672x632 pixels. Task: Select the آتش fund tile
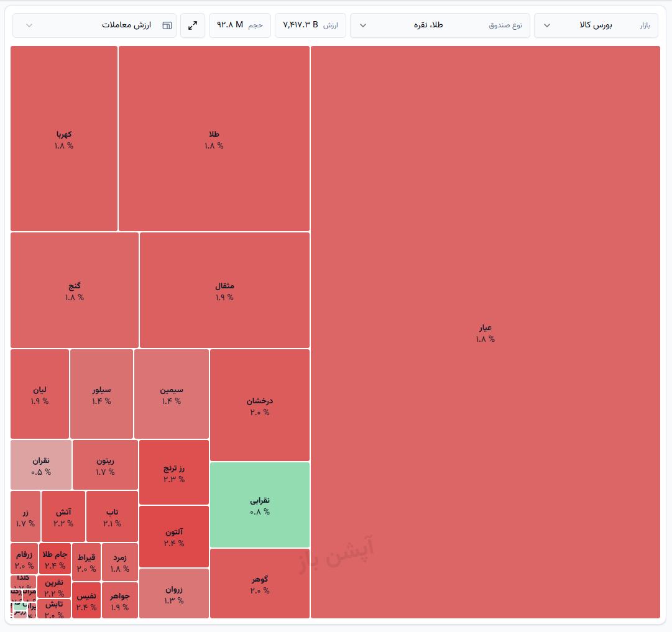pos(63,516)
